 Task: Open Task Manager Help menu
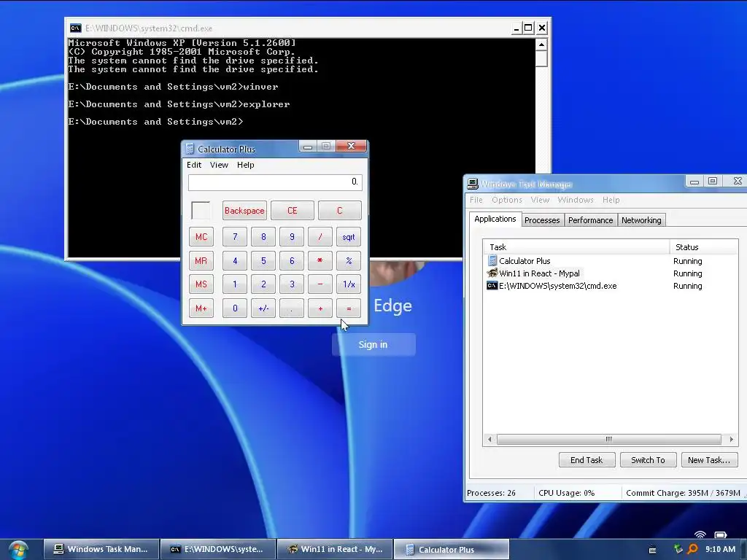(611, 200)
